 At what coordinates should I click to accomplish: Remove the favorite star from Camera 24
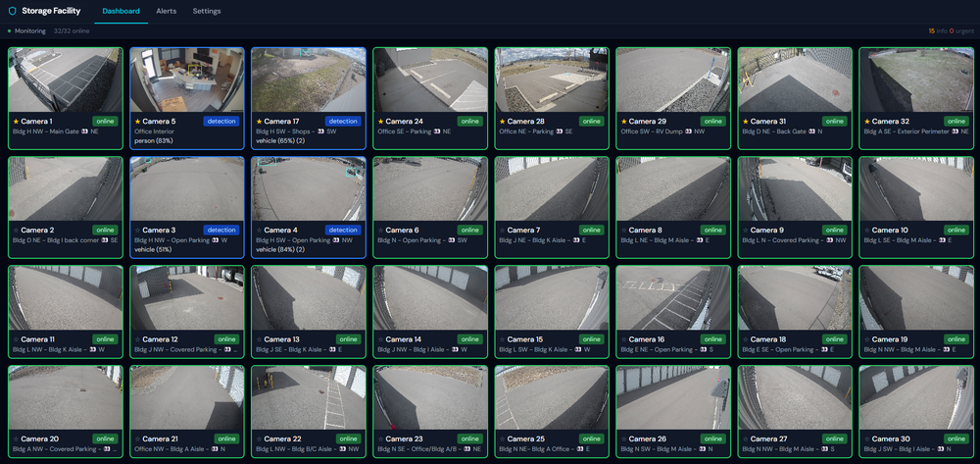380,122
